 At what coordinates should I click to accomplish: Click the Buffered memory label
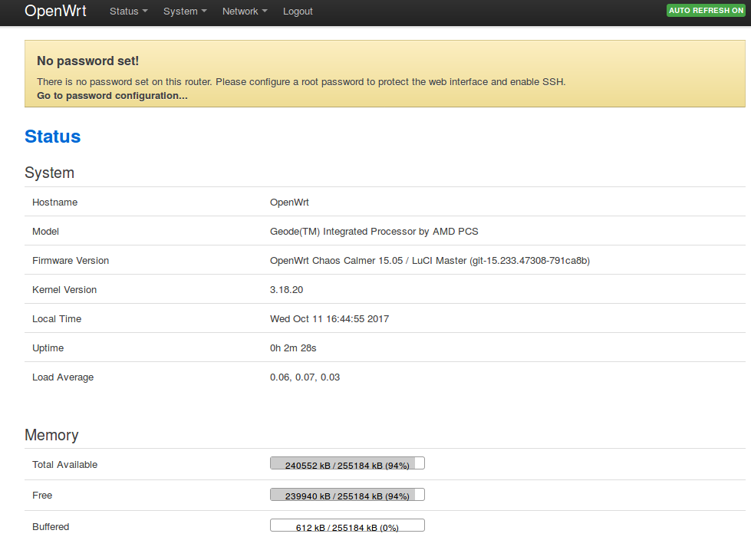click(51, 527)
